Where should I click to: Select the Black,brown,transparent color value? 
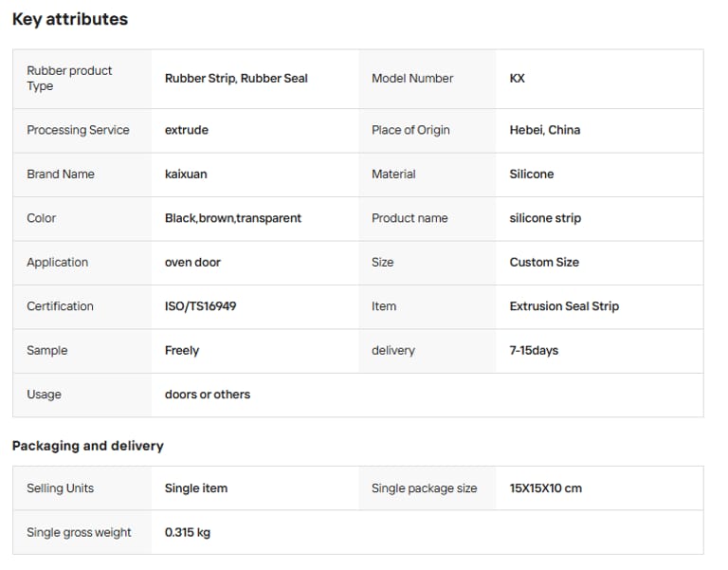click(x=233, y=218)
